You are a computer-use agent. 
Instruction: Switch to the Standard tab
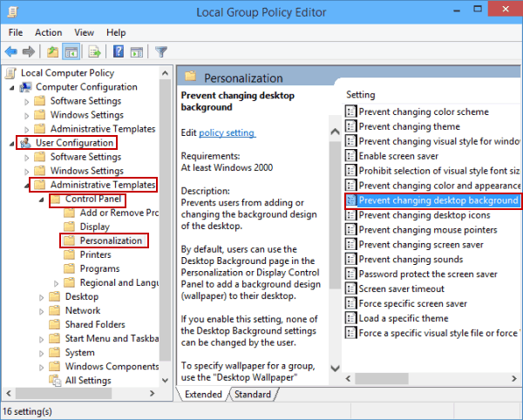253,395
